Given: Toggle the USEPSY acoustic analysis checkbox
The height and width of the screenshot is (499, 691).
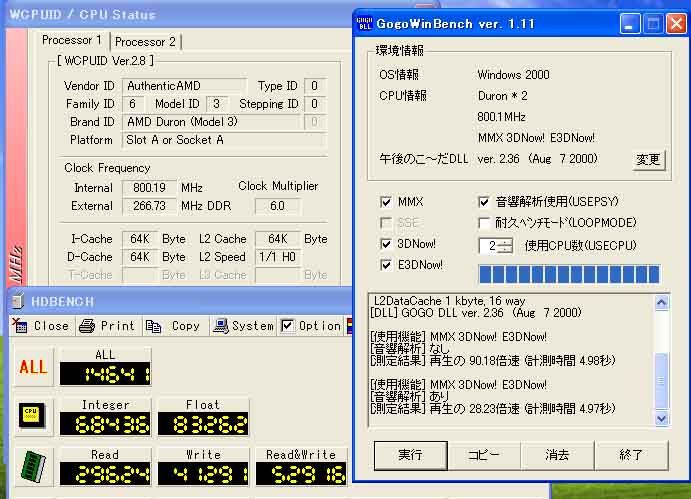Looking at the screenshot, I should tap(484, 202).
